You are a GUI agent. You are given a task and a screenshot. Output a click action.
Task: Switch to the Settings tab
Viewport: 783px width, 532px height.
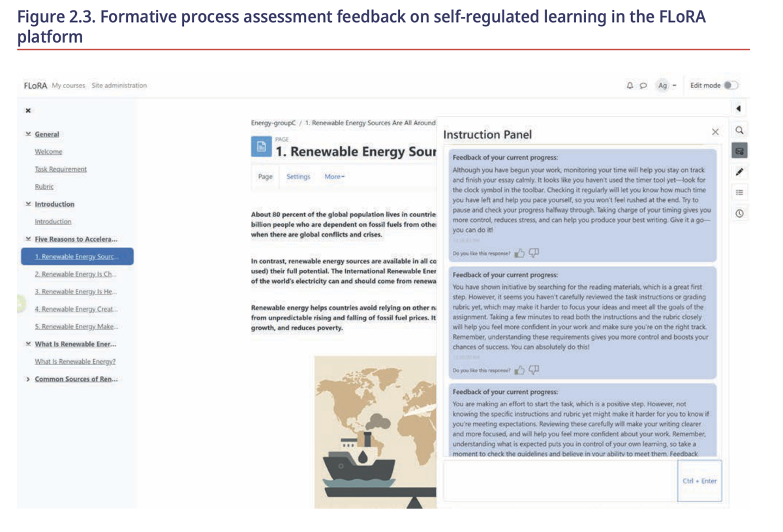click(298, 177)
